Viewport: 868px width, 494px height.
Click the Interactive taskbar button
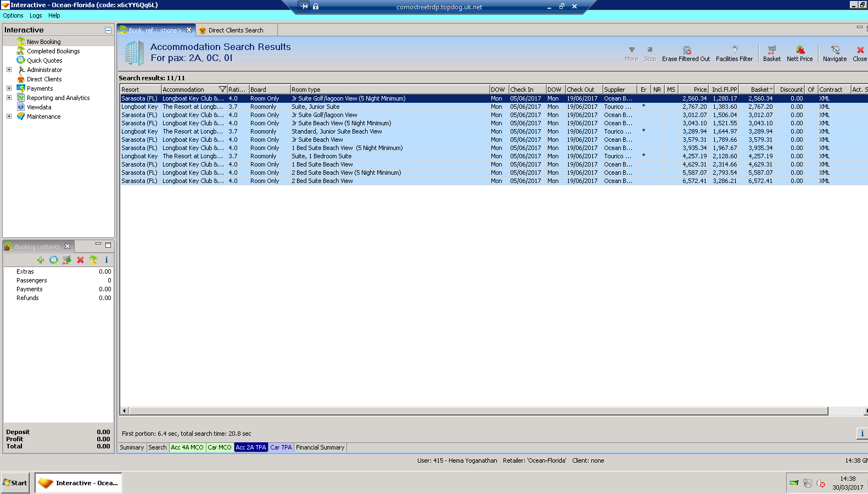[79, 483]
